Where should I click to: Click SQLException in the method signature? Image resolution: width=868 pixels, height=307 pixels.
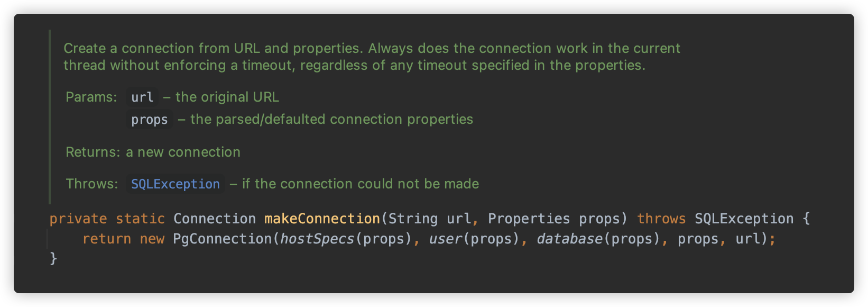(x=744, y=219)
